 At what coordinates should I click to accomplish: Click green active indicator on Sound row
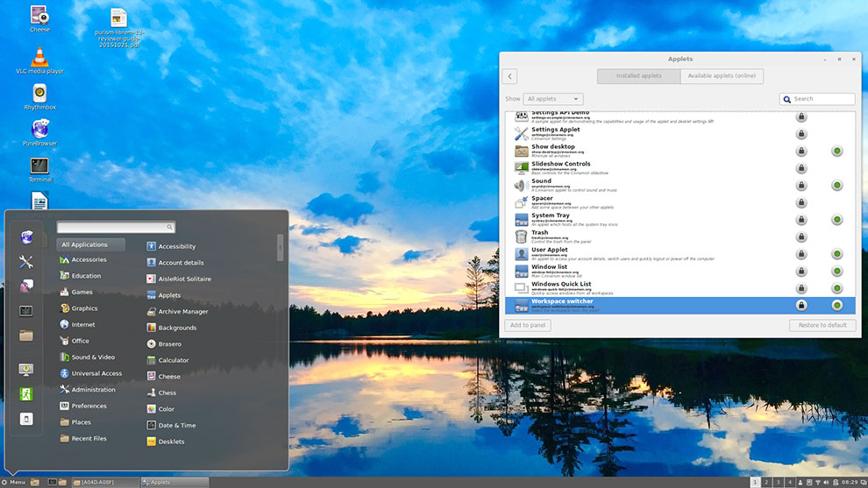coord(837,186)
